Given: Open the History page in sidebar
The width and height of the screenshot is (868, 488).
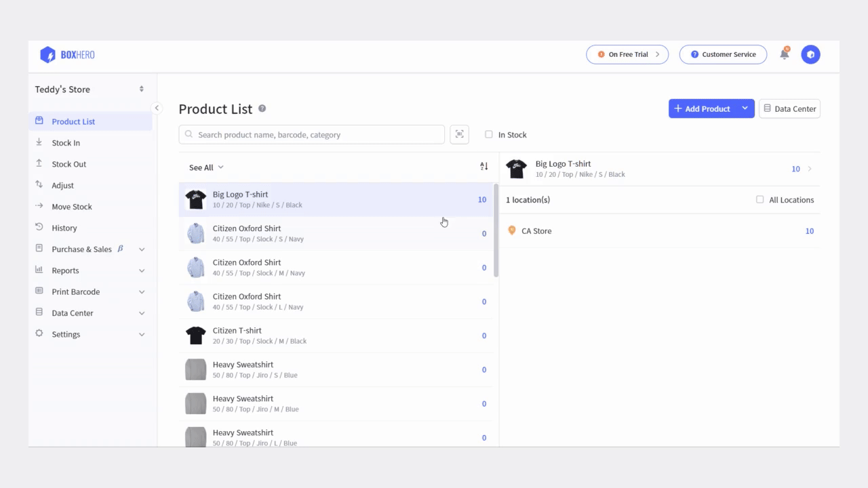Looking at the screenshot, I should pyautogui.click(x=64, y=228).
